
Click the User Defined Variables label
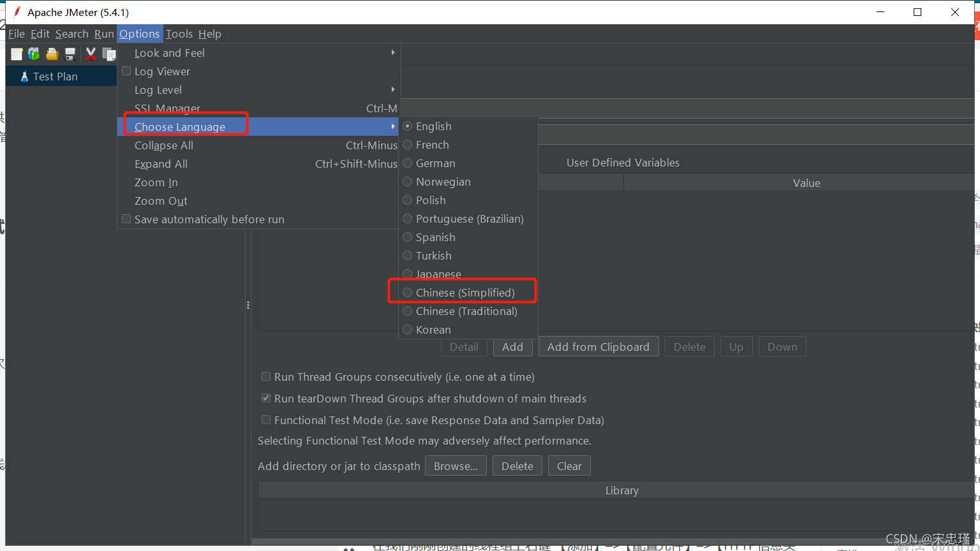click(x=623, y=163)
